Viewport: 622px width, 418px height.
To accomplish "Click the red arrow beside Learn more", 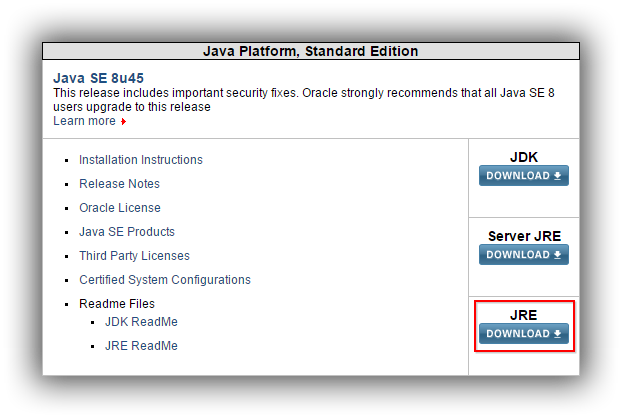I will click(123, 121).
